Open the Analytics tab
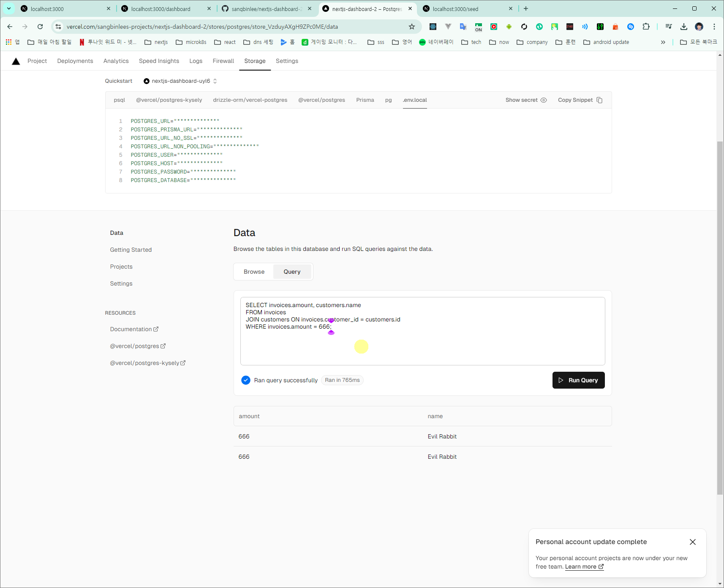This screenshot has width=724, height=588. pos(116,61)
